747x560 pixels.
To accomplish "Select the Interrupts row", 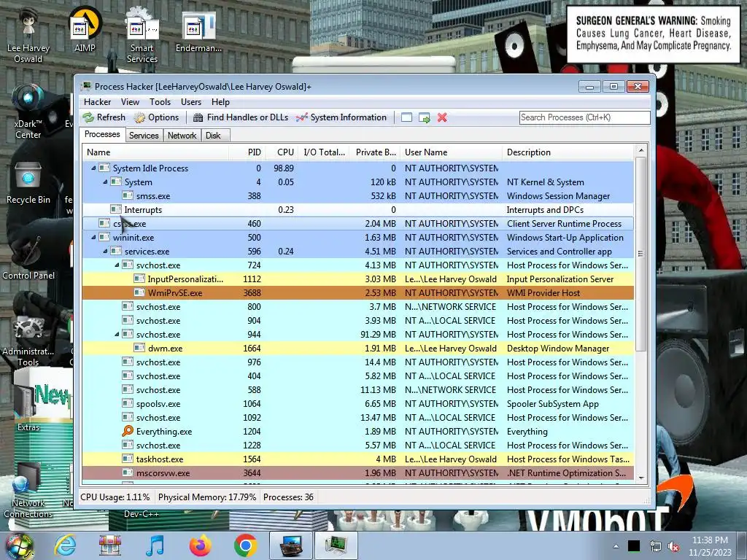I will [357, 209].
